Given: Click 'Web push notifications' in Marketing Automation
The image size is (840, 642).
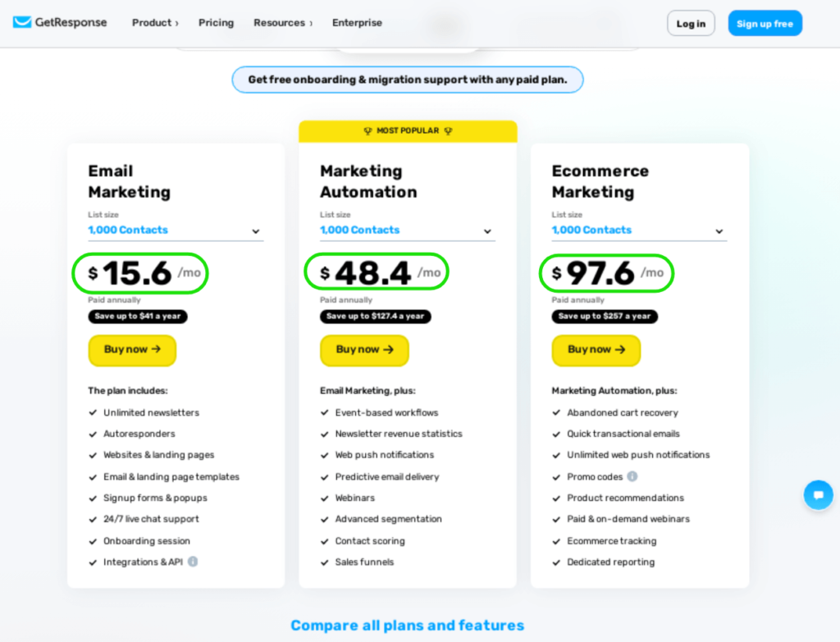Looking at the screenshot, I should pos(385,454).
